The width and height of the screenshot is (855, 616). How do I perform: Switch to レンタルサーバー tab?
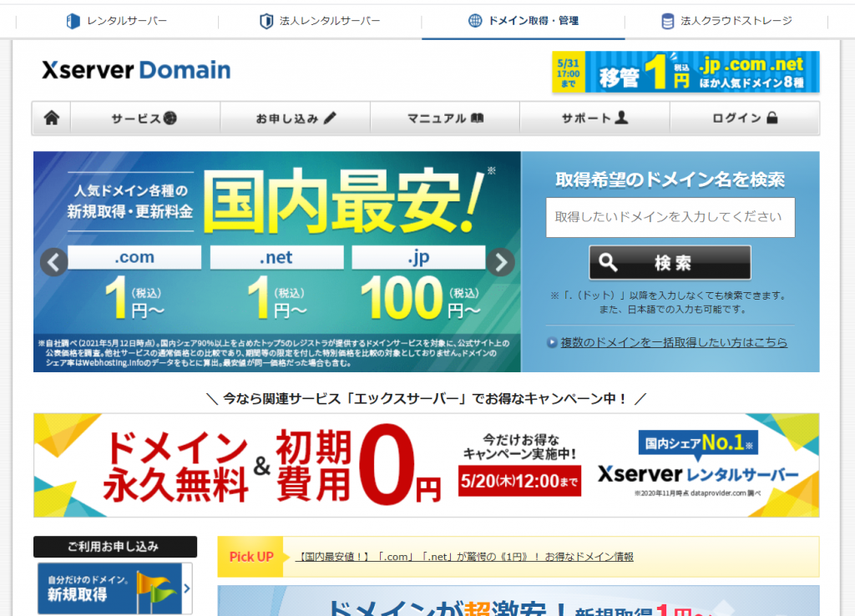coord(117,21)
